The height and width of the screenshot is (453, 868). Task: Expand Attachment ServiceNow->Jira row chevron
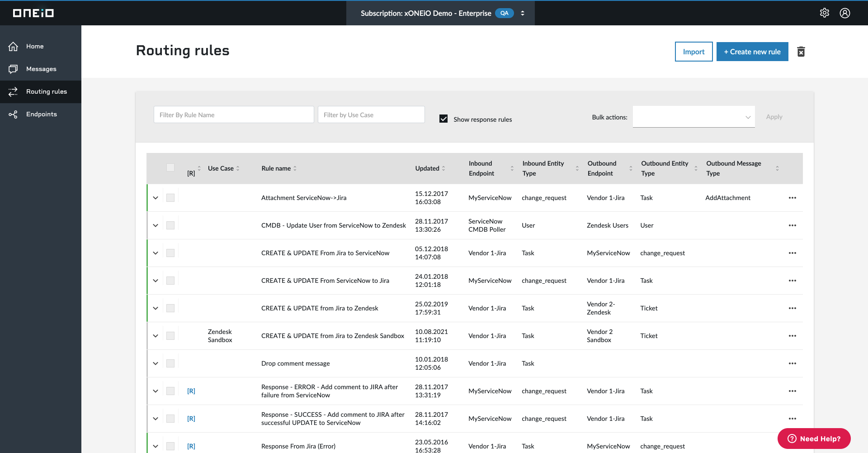pos(156,198)
